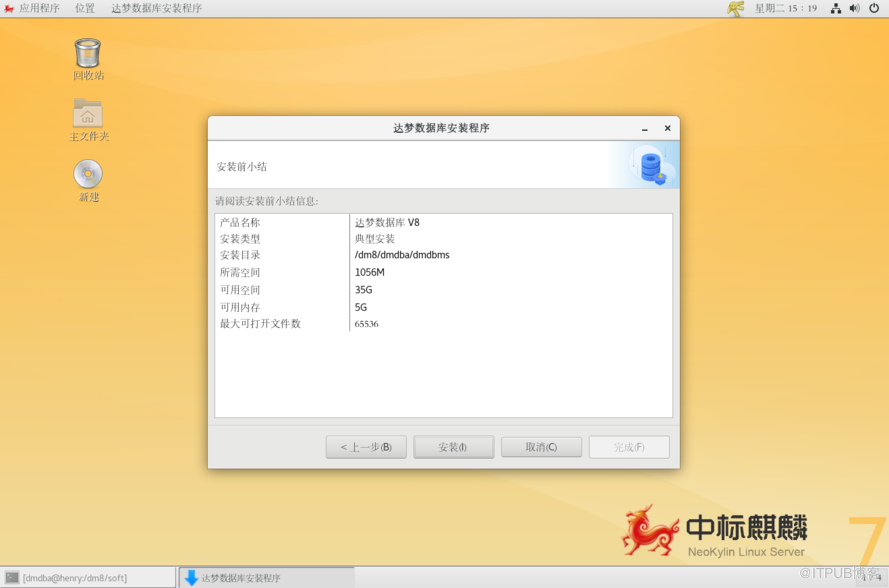Click the installer dialog title bar text
Viewport: 889px width, 588px height.
click(x=441, y=128)
